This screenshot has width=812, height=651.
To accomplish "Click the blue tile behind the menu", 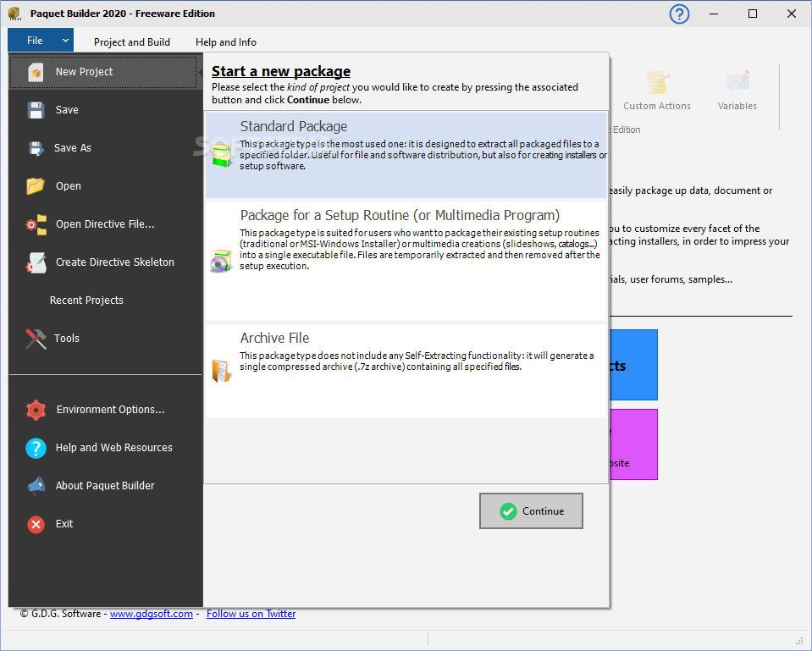I will 634,365.
